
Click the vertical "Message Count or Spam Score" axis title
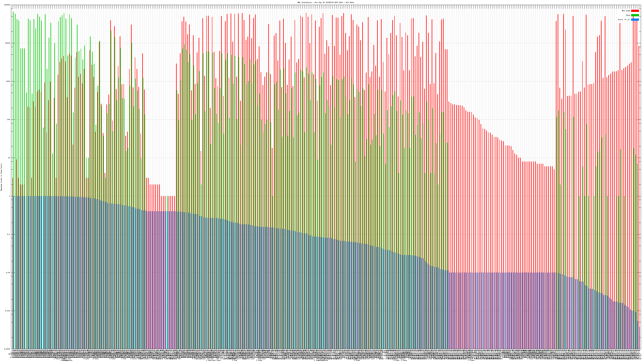1,177
